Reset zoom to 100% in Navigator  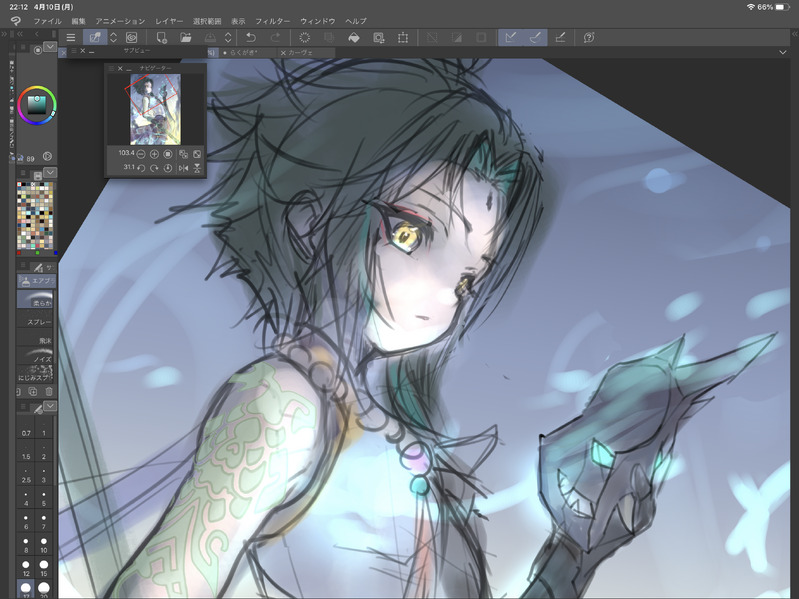(x=168, y=154)
